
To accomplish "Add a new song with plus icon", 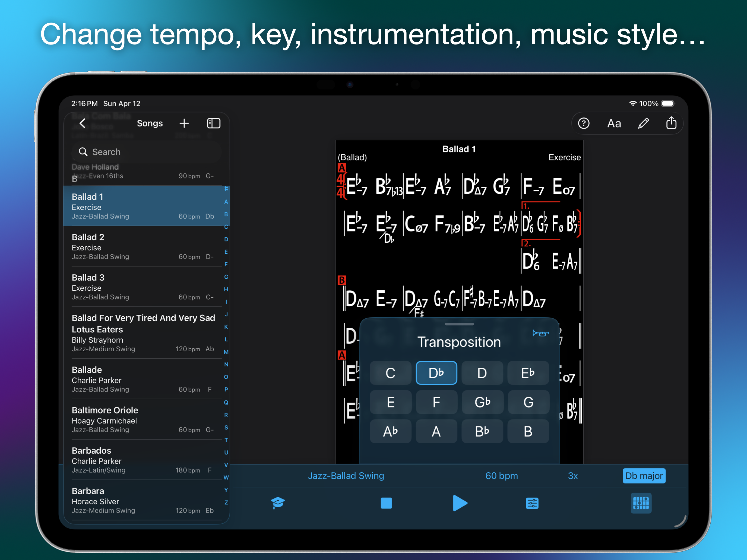I will click(184, 123).
